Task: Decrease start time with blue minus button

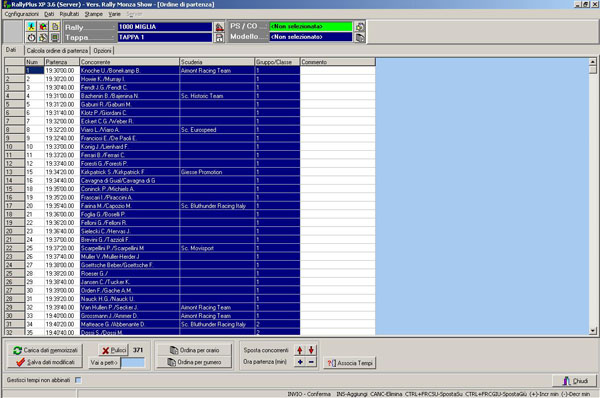Action: pos(311,362)
